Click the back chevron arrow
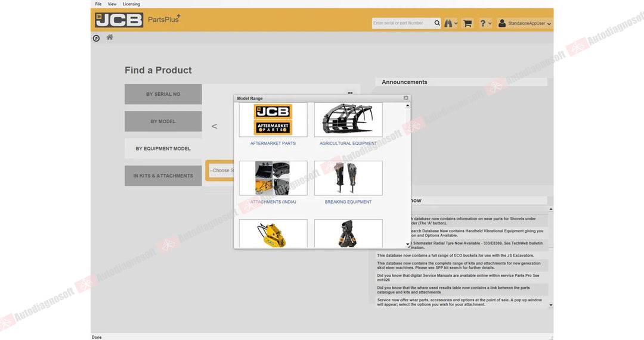 click(x=214, y=126)
